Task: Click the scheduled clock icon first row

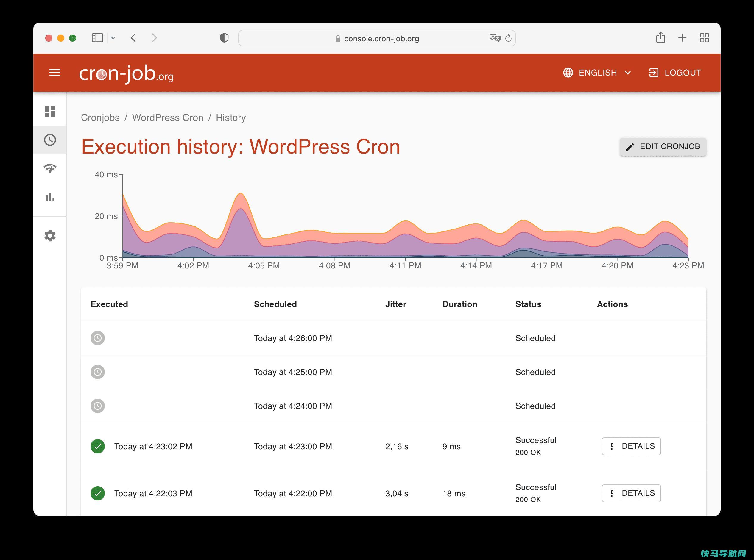Action: (x=97, y=338)
